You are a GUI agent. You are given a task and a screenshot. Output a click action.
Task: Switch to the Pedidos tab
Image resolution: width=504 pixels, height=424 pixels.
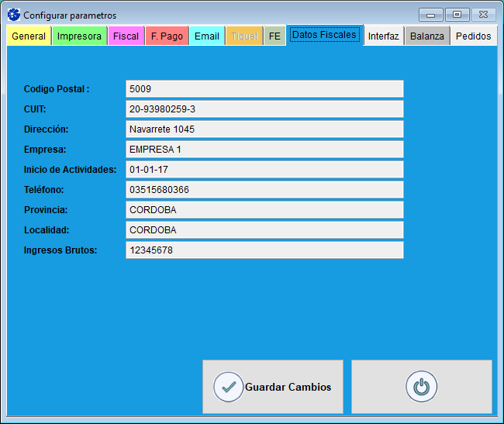[473, 36]
